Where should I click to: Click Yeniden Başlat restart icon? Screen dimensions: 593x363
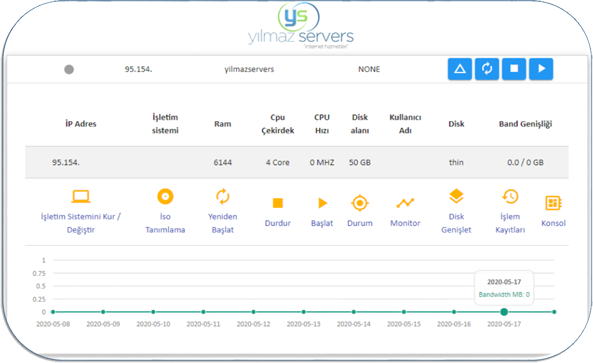(x=223, y=197)
